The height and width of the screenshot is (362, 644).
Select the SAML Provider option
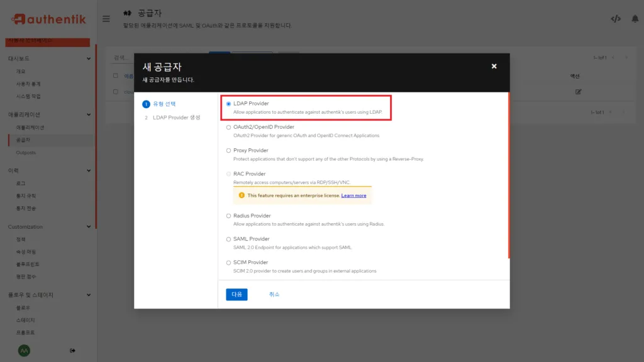click(228, 239)
